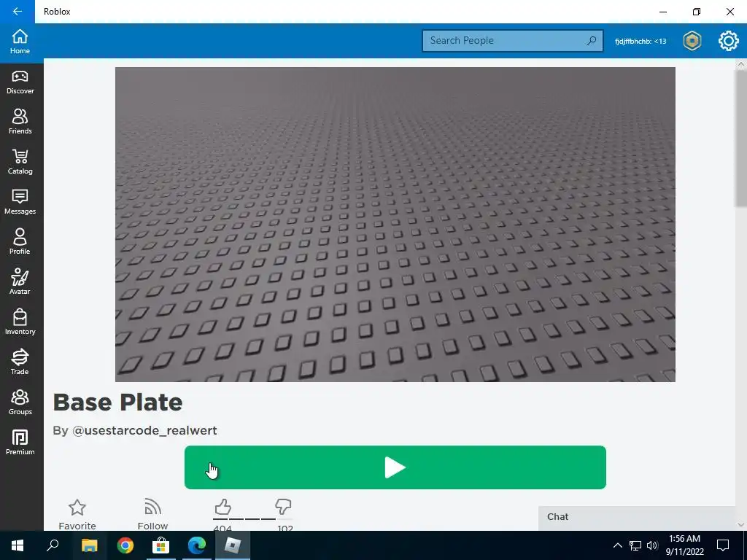Open the Inventory page

point(20,322)
